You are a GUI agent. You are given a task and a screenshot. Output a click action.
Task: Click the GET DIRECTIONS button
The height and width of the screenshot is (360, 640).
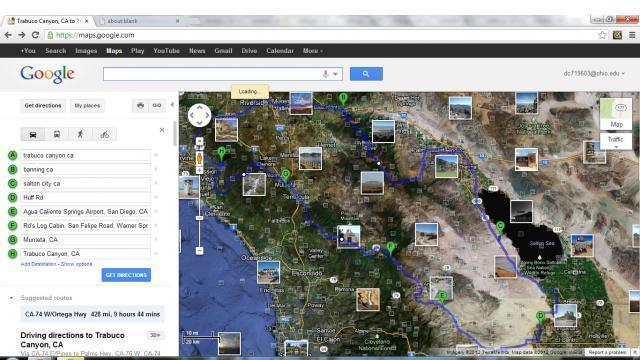pyautogui.click(x=126, y=275)
